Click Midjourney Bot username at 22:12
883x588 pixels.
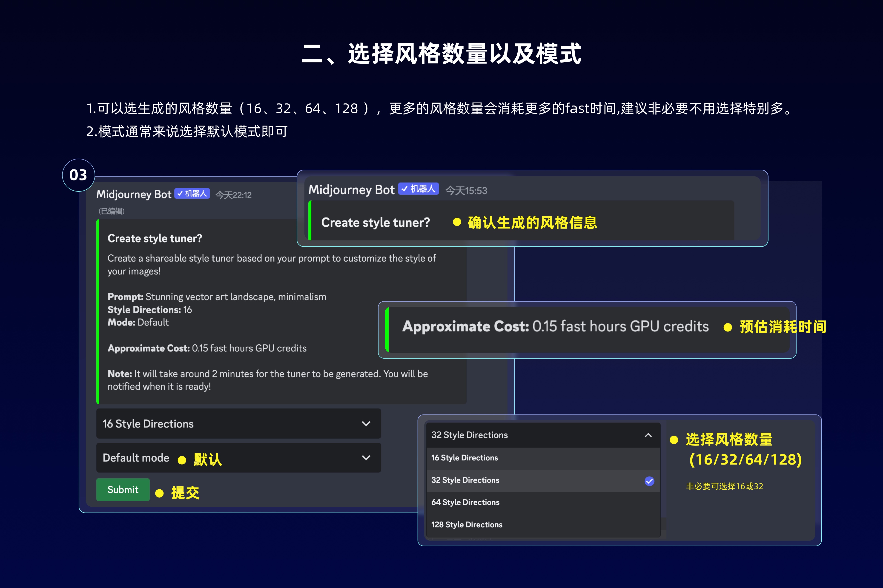click(134, 194)
